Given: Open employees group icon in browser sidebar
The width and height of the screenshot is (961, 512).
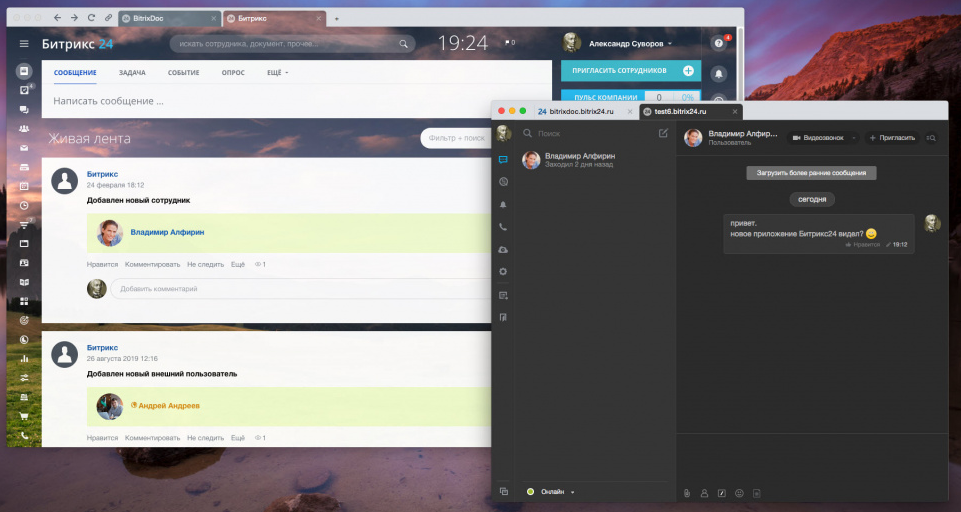Looking at the screenshot, I should 24,129.
